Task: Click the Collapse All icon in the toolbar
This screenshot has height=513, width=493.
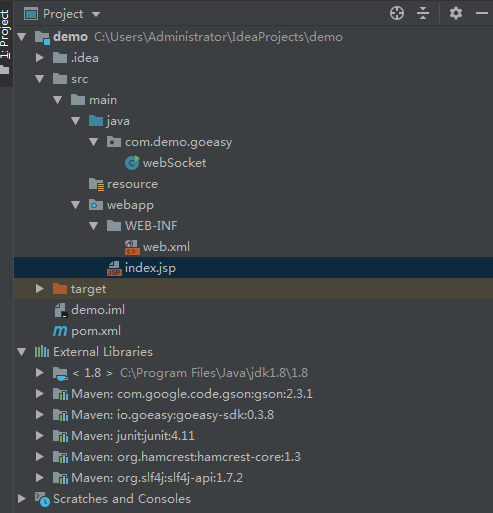Action: click(423, 14)
